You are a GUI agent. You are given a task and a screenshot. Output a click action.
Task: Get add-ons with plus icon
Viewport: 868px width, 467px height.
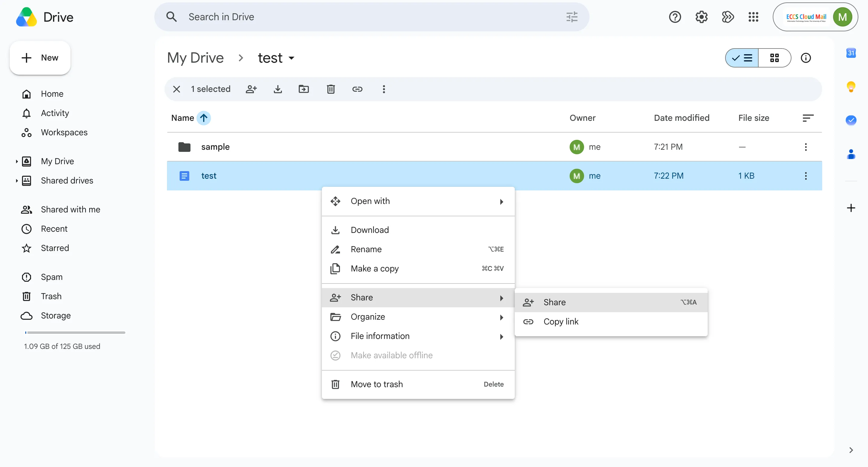[851, 208]
